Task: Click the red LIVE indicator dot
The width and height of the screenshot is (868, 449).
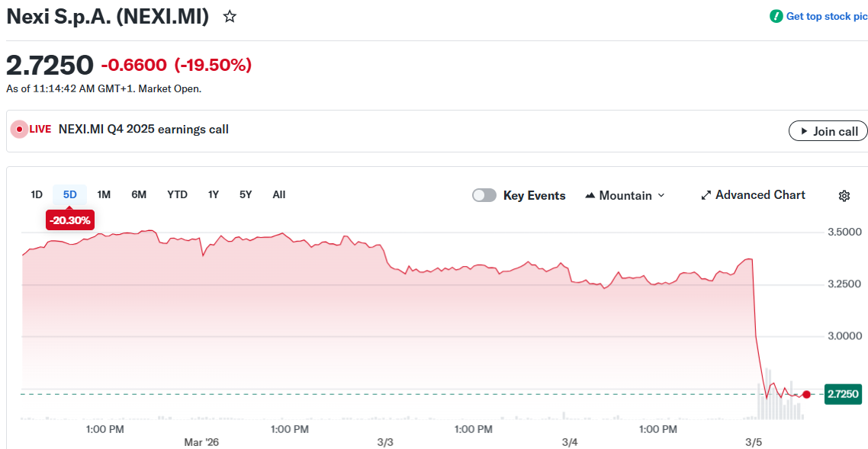Action: point(20,129)
